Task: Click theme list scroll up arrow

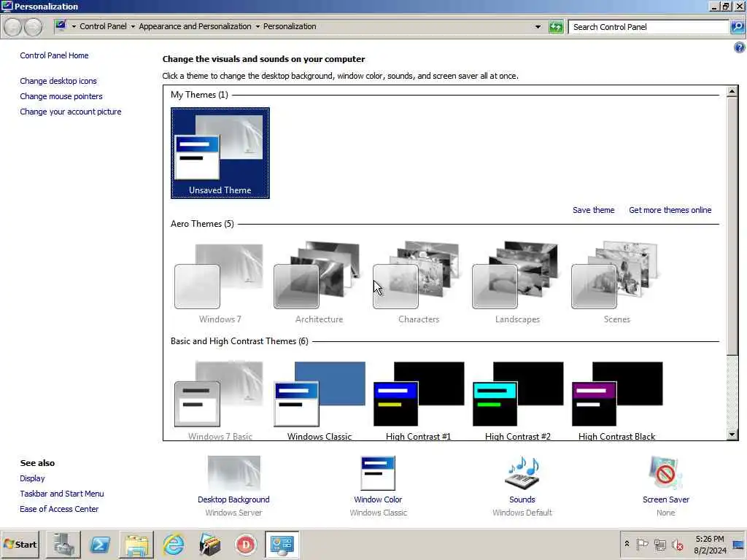Action: point(732,91)
